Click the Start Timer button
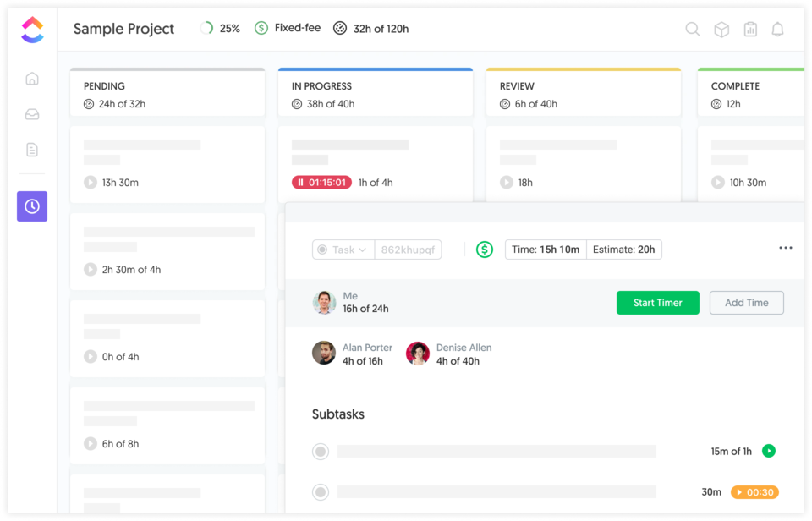The width and height of the screenshot is (812, 521). [658, 302]
